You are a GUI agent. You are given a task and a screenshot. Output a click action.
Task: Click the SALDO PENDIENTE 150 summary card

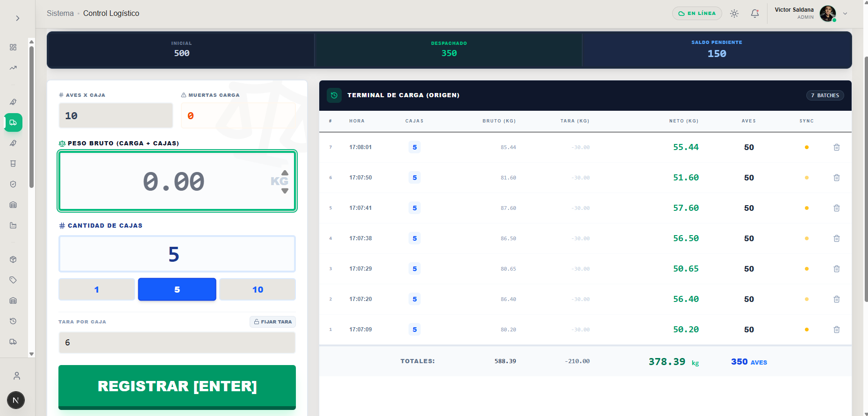(717, 50)
